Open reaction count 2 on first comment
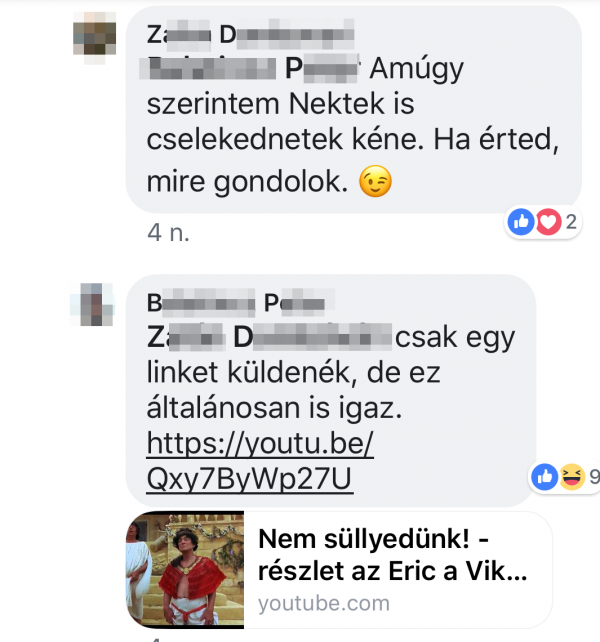The height and width of the screenshot is (642, 600). pyautogui.click(x=571, y=222)
